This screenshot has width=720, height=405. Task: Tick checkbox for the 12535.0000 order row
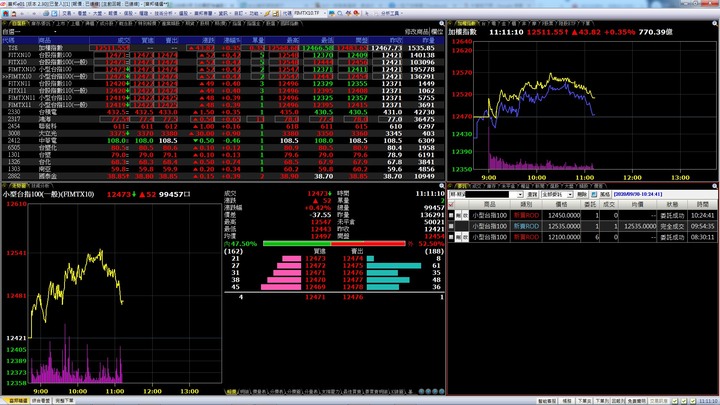[x=451, y=226]
